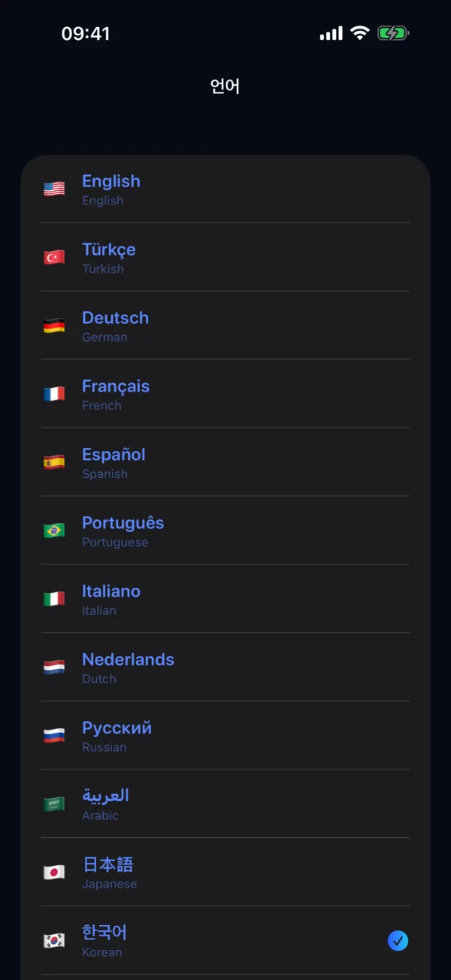451x980 pixels.
Task: Click the blue checkmark next to Korean
Action: pyautogui.click(x=398, y=940)
